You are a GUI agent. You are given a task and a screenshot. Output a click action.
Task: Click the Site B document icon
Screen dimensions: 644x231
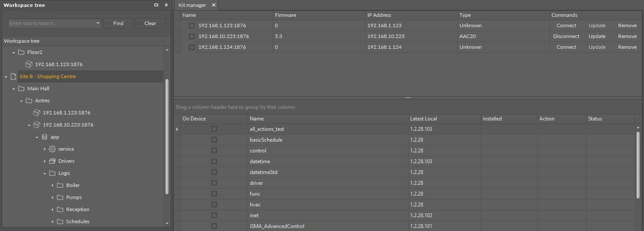(13, 76)
